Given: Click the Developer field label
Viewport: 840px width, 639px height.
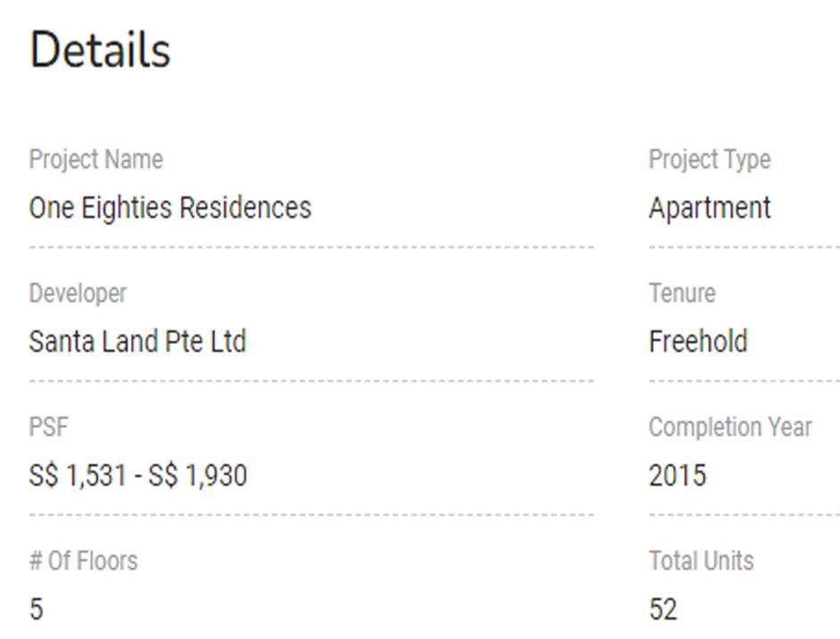Looking at the screenshot, I should point(77,293).
